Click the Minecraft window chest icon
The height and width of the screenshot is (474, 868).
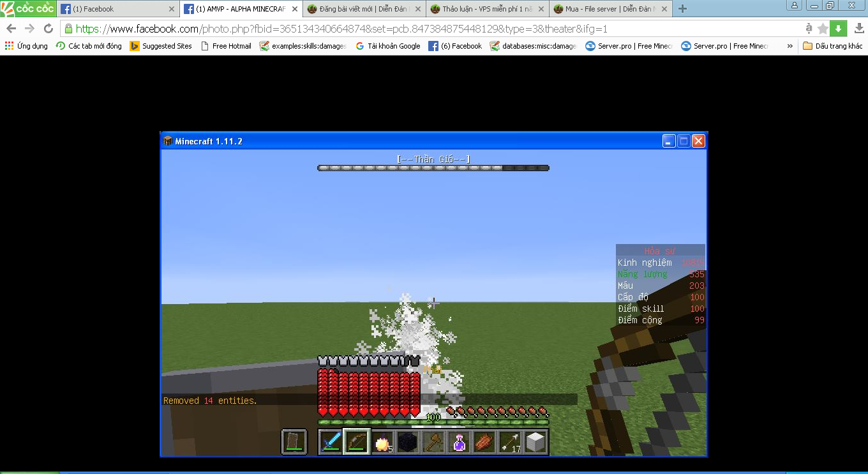(x=168, y=141)
